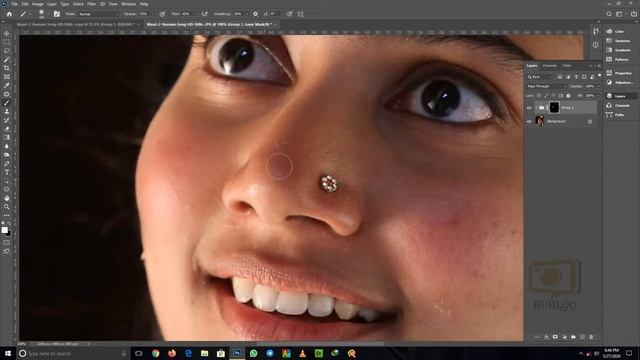640x360 pixels.
Task: Select the Rectangular Marquee tool
Action: click(x=7, y=42)
